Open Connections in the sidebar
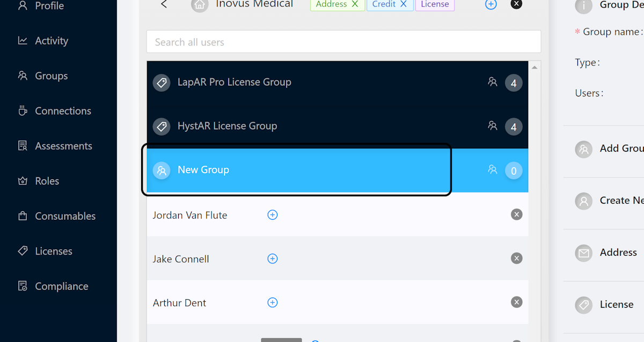Screen dimensions: 644x342 point(54,111)
